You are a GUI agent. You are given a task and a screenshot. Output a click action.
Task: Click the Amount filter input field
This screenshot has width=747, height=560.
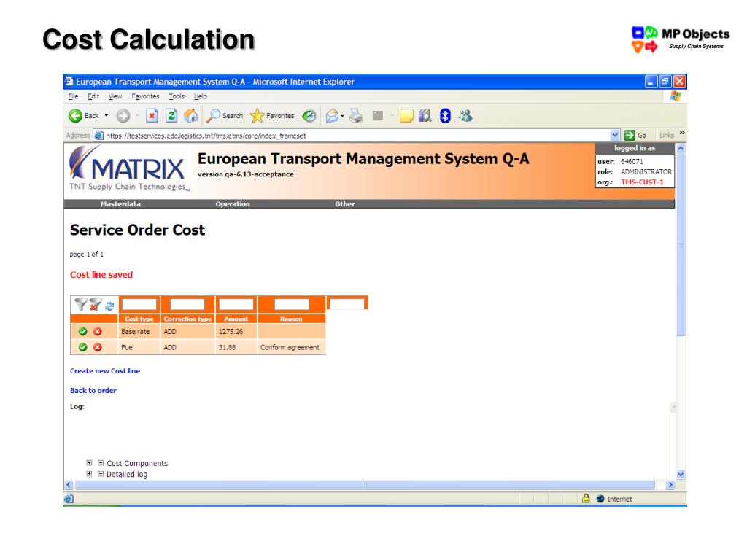point(236,304)
